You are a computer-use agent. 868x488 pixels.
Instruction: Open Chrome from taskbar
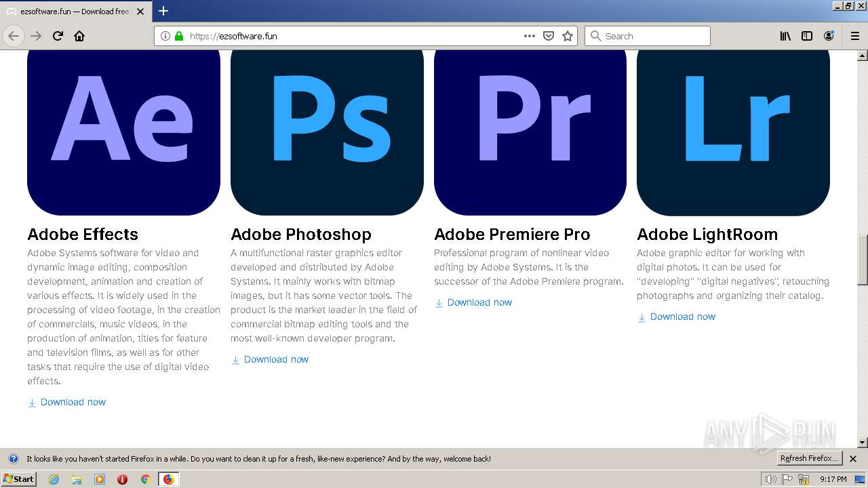pos(145,479)
